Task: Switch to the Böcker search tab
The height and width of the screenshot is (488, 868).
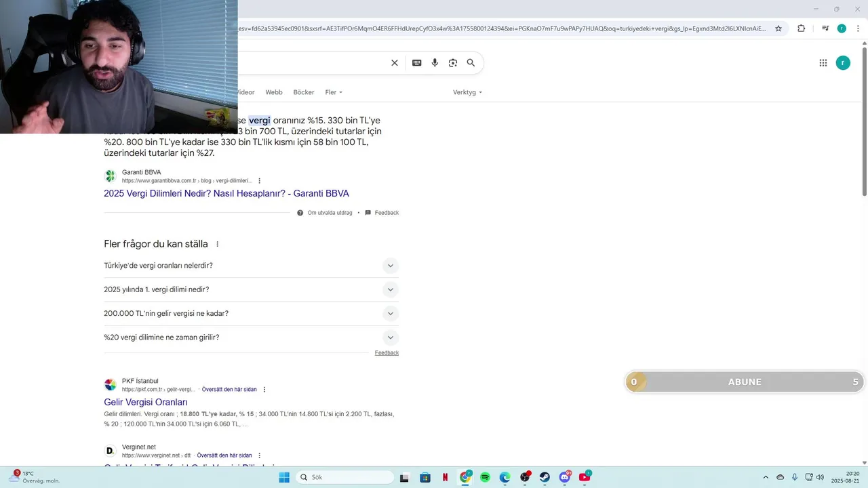Action: coord(304,92)
